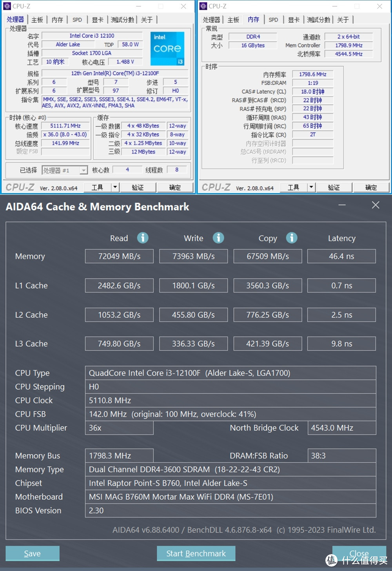Open the SPD tab in left CPU-Z window
The width and height of the screenshot is (392, 571).
[77, 20]
